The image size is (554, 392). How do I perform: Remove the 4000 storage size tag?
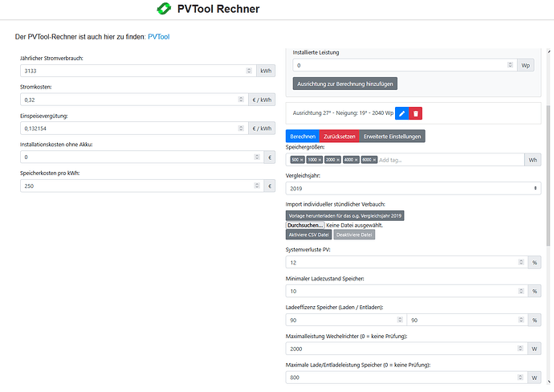[x=356, y=160]
